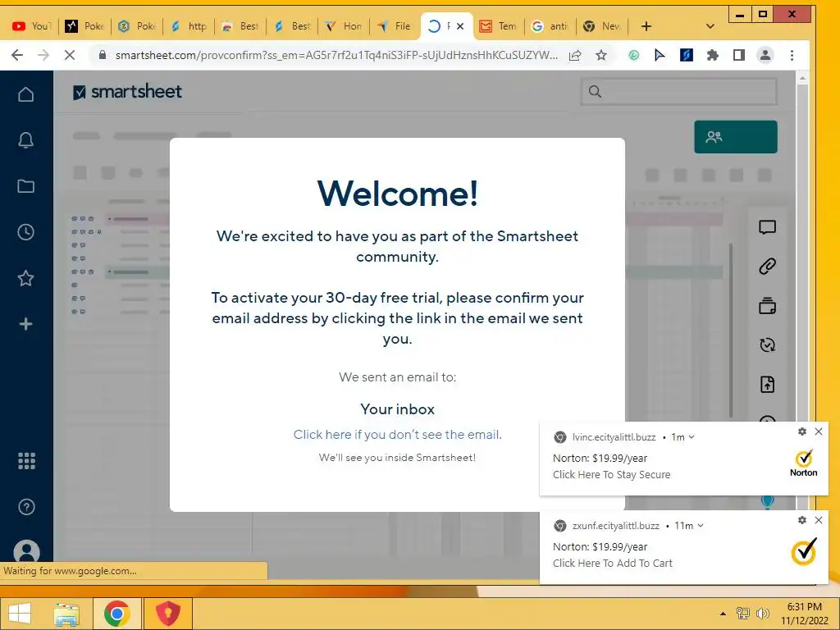Screen dimensions: 840x630
Task: Click the paper-plane extension icon in toolbar
Action: click(x=660, y=55)
